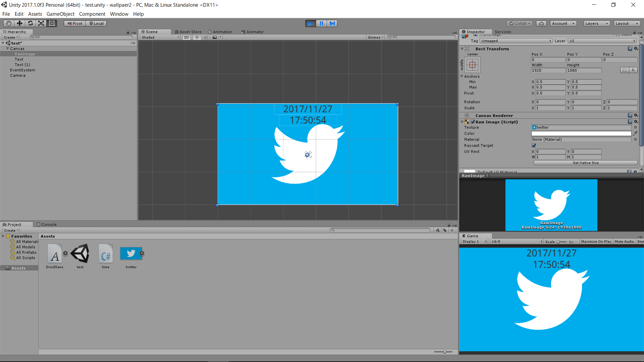Click the Material object picker circle
Image resolution: width=644 pixels, height=362 pixels.
coord(635,139)
